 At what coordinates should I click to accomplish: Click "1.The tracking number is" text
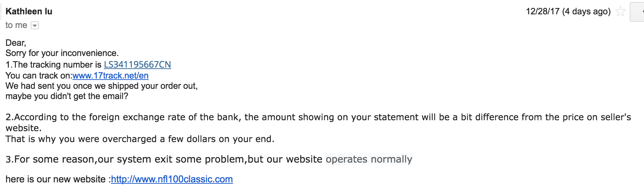53,65
